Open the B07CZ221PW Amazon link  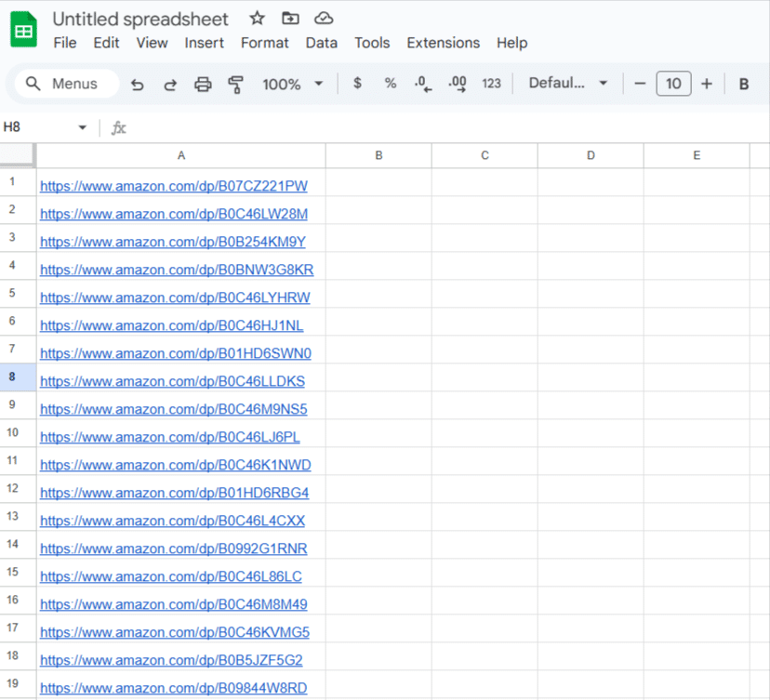click(x=174, y=186)
